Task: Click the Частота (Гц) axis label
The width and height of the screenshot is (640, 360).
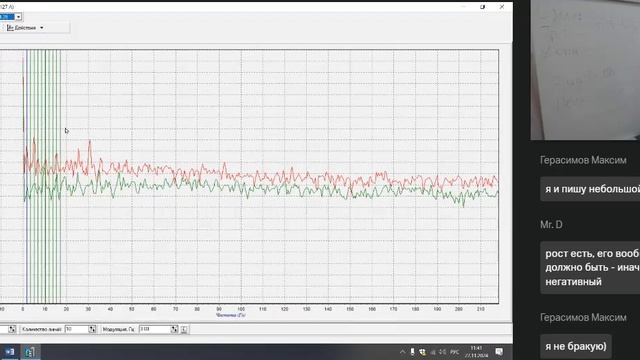Action: coord(231,315)
